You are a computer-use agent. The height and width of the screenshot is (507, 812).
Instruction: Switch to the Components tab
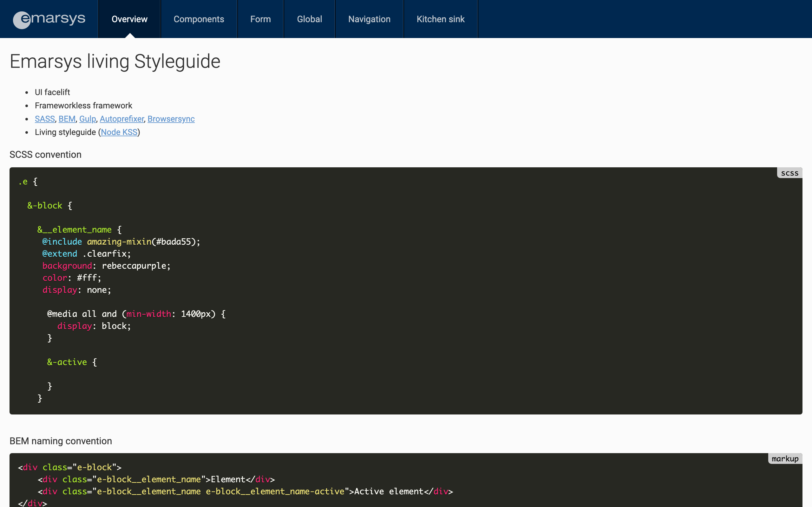click(x=199, y=19)
